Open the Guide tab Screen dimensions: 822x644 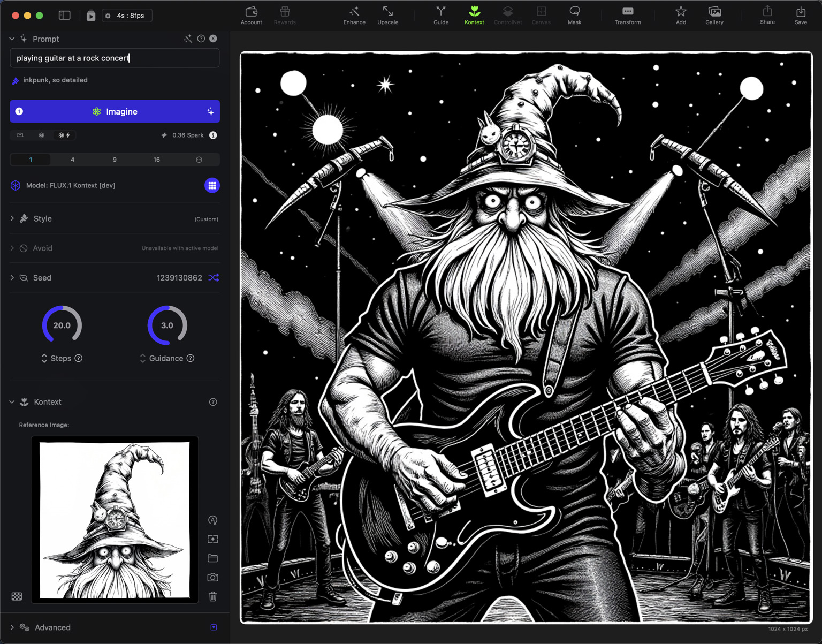point(440,15)
